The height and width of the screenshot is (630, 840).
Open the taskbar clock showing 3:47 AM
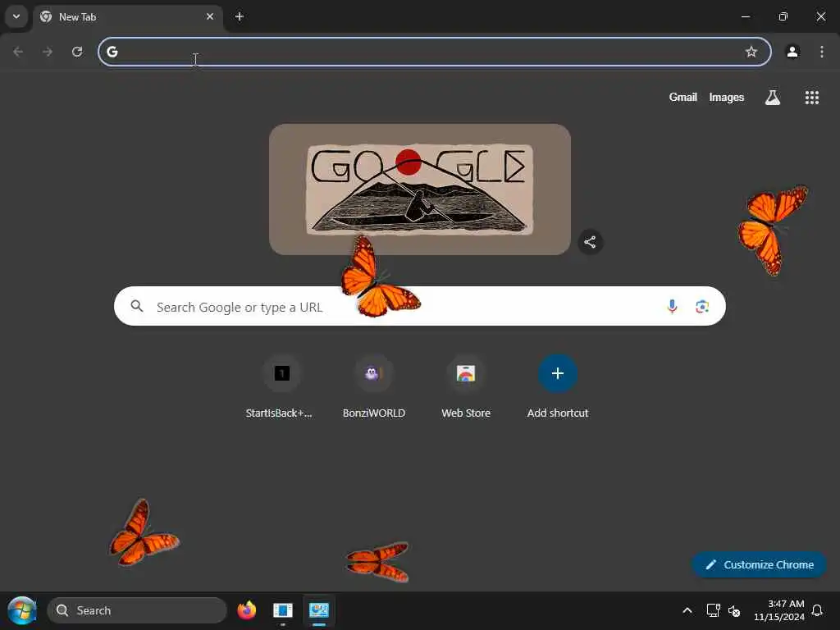[x=779, y=610]
